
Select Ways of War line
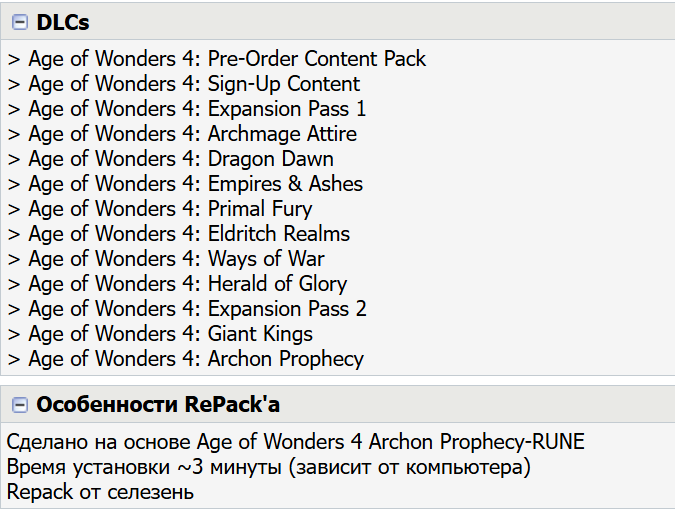[x=166, y=259]
